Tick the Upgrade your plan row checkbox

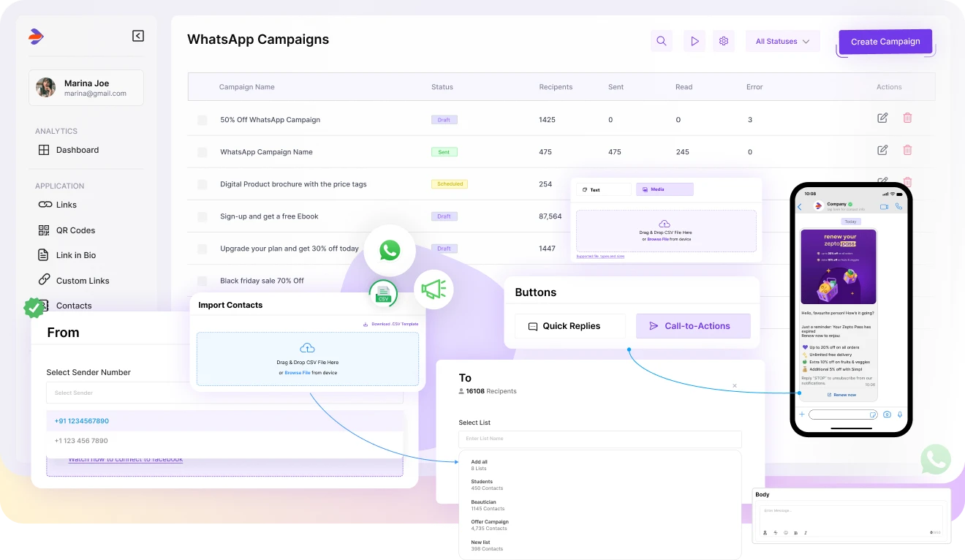point(203,249)
